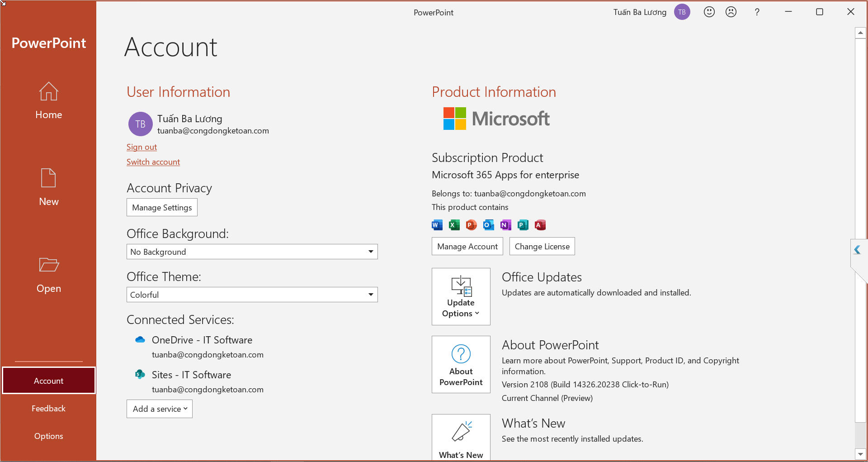Click the About PowerPoint icon button
Screen dimensions: 868x462
pyautogui.click(x=461, y=364)
